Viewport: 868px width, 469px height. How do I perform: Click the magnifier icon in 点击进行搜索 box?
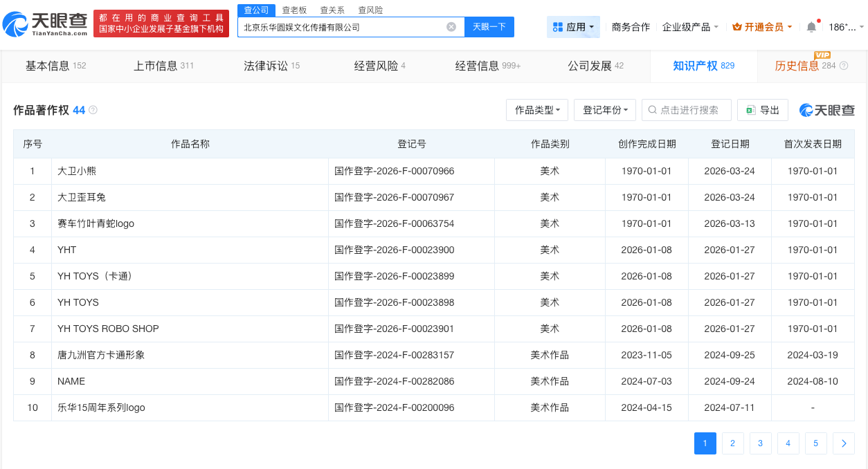pyautogui.click(x=651, y=109)
